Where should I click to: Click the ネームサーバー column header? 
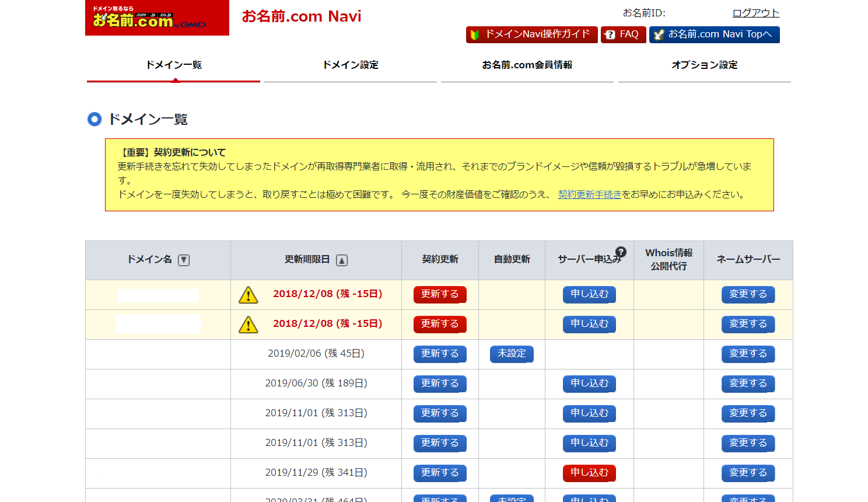(748, 260)
